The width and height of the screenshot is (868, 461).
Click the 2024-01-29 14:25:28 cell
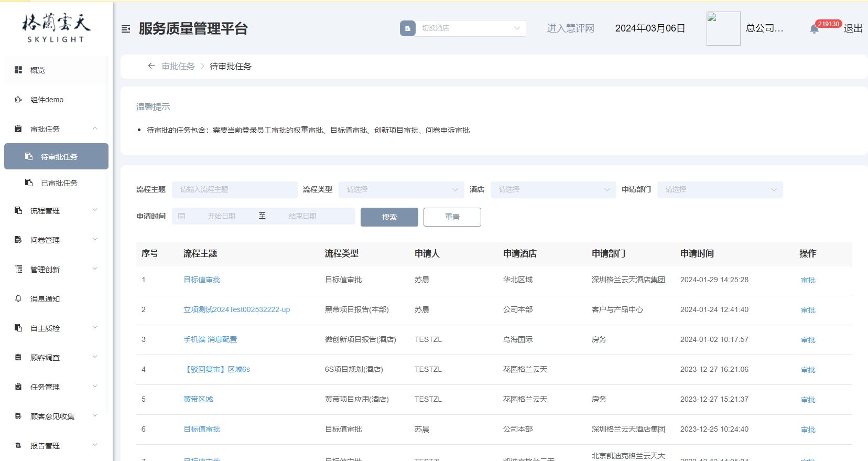714,280
